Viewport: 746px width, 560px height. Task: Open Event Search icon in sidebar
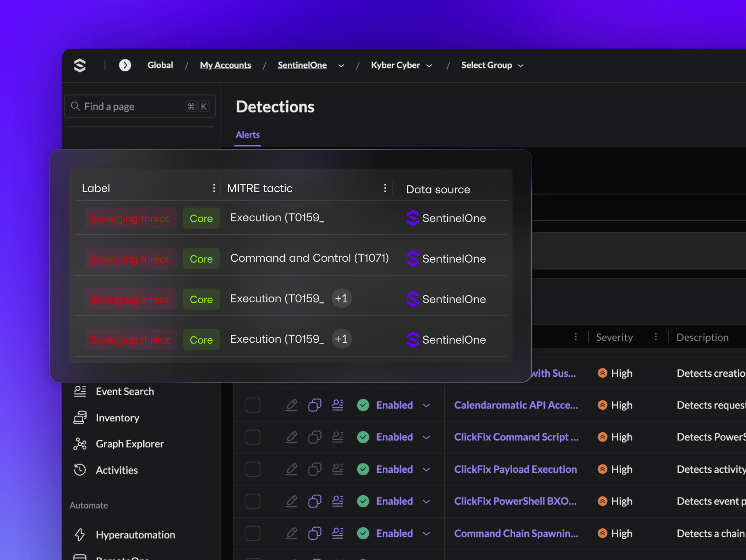(x=80, y=391)
